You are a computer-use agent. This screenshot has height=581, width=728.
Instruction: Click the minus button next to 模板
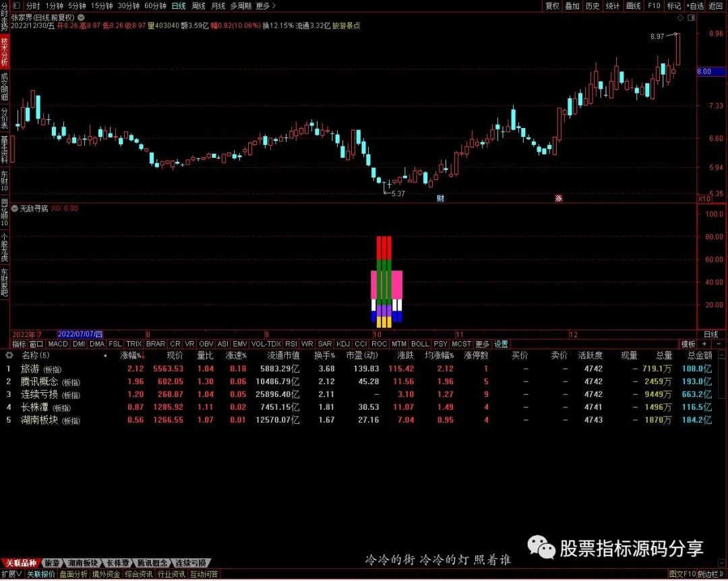tap(719, 344)
